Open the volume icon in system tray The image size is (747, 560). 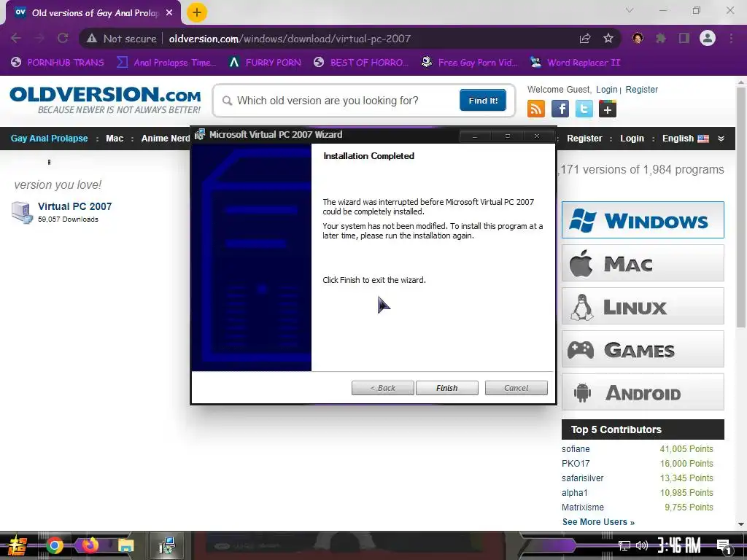pyautogui.click(x=642, y=545)
